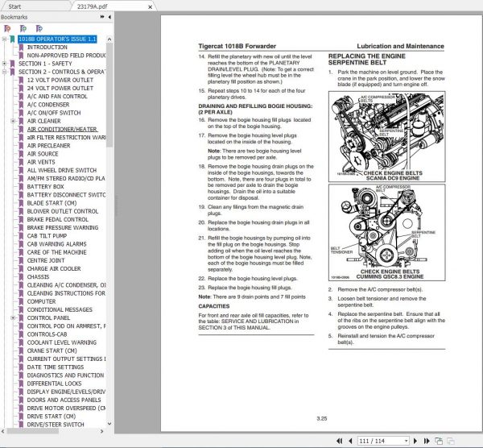Open CAB TILT PUMP bookmark

pos(47,236)
